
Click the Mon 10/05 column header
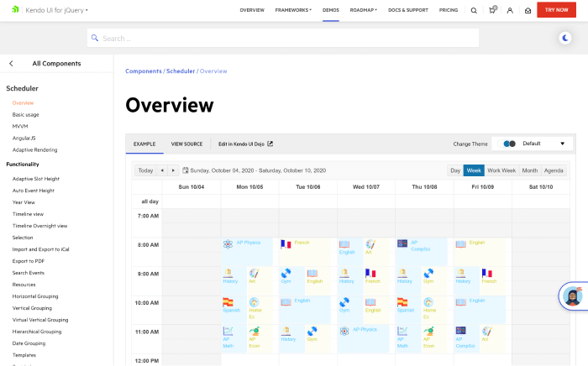249,187
